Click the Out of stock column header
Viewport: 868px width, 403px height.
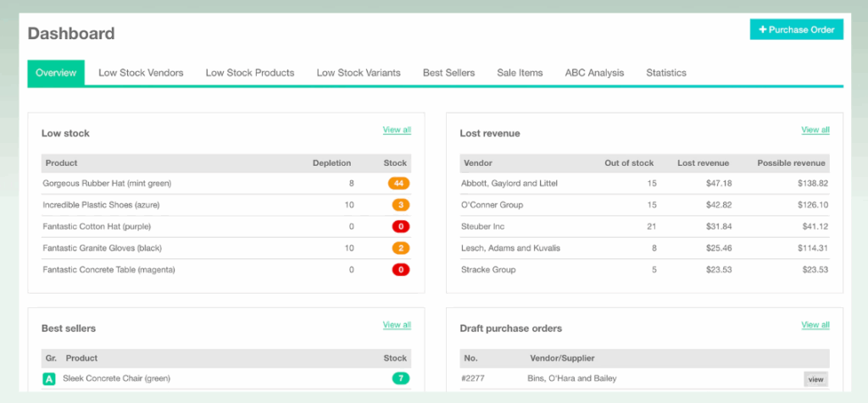[x=629, y=163]
